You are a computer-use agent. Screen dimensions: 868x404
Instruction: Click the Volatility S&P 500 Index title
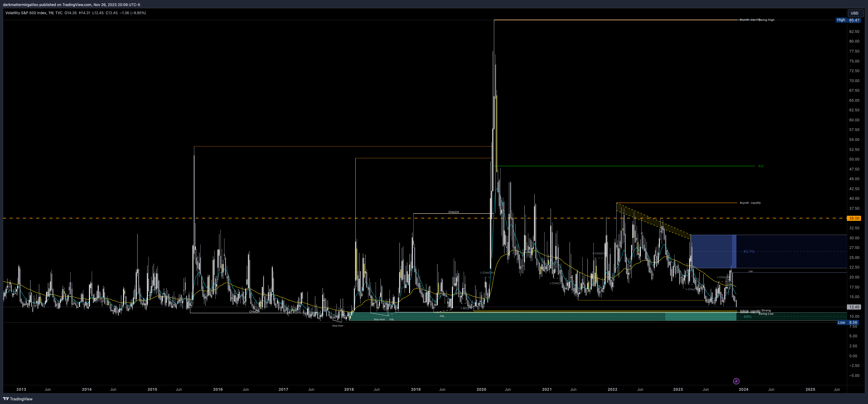pyautogui.click(x=26, y=13)
